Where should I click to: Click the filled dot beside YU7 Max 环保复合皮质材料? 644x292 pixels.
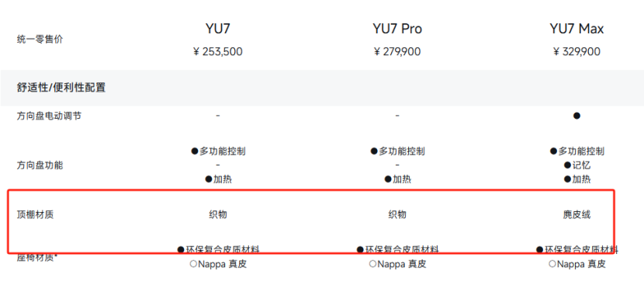[x=540, y=249]
